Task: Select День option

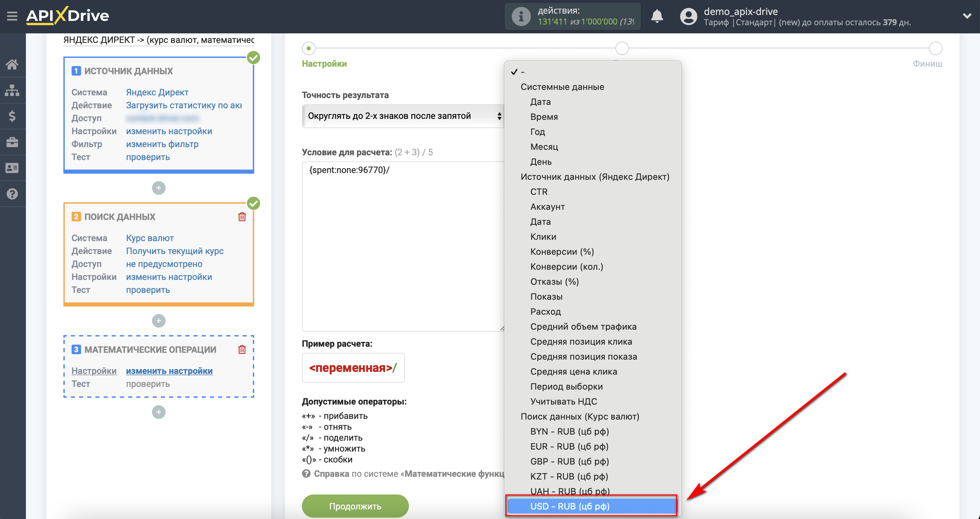Action: (x=593, y=162)
